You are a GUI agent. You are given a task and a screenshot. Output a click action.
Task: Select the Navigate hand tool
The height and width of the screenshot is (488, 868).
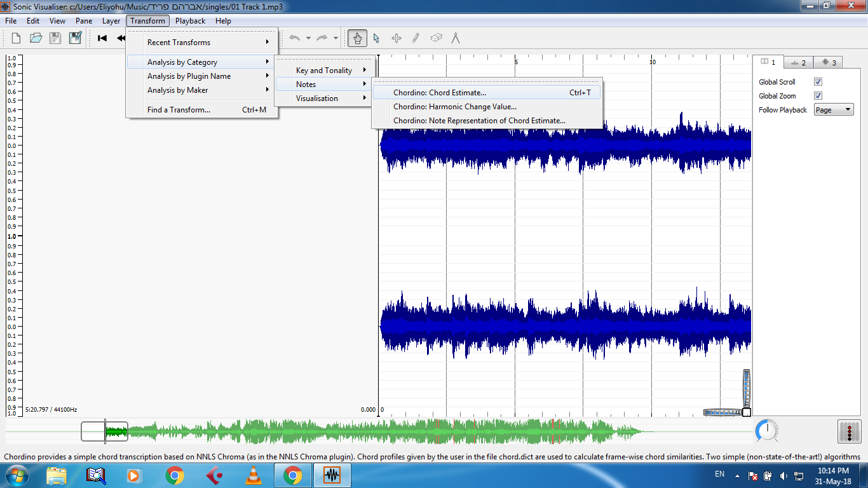(x=357, y=38)
